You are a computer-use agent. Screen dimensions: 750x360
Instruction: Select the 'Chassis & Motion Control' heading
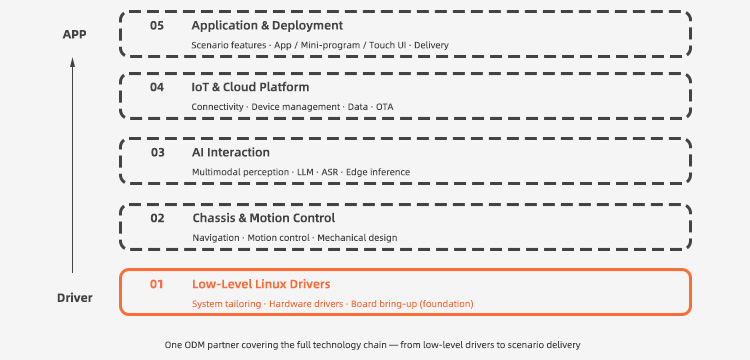pos(264,218)
